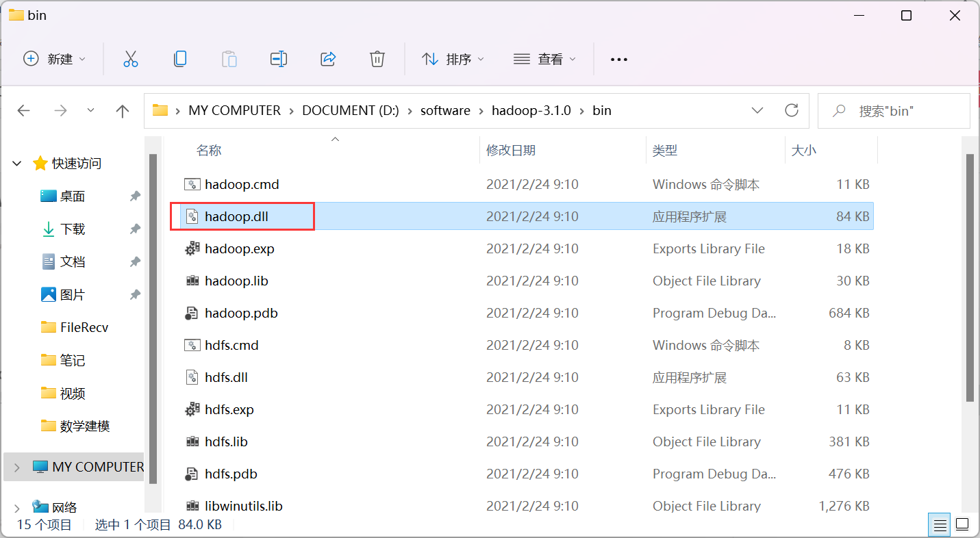Delete hadoop.dll using the trash icon

click(x=377, y=59)
